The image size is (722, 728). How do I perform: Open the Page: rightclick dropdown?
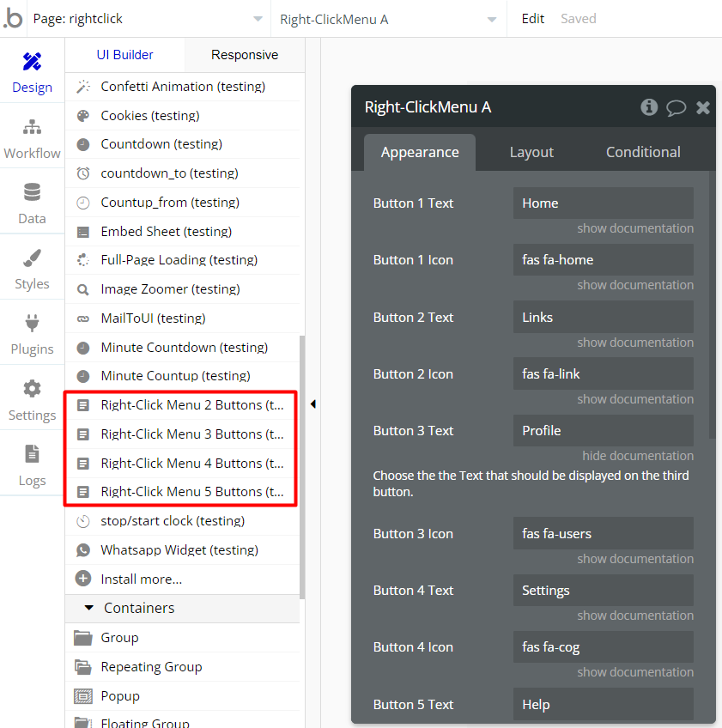click(148, 19)
